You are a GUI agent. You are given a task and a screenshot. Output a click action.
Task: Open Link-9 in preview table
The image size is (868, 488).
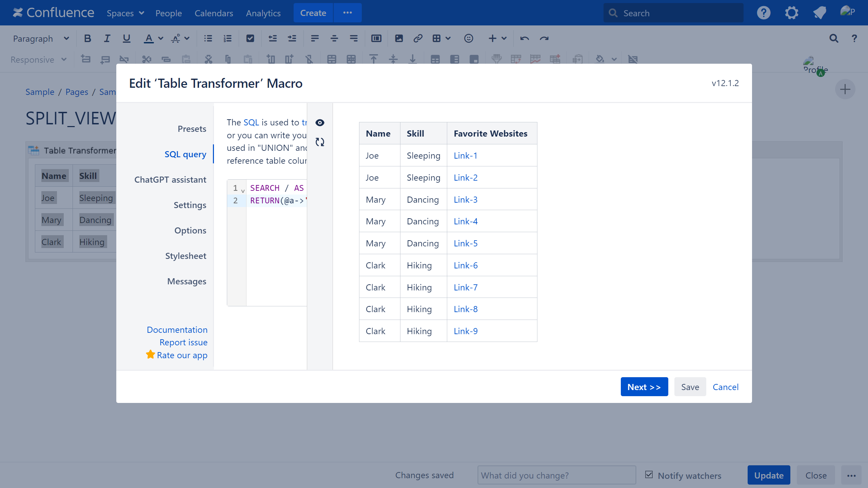coord(466,331)
